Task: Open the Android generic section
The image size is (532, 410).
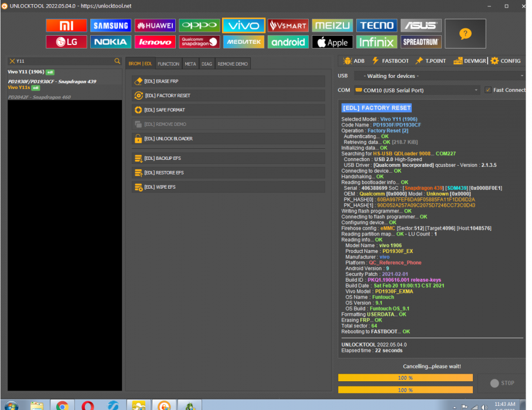Action: (288, 42)
